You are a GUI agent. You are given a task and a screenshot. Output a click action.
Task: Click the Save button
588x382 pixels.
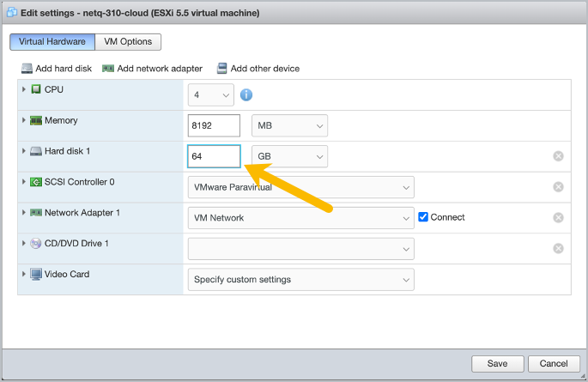pos(497,363)
